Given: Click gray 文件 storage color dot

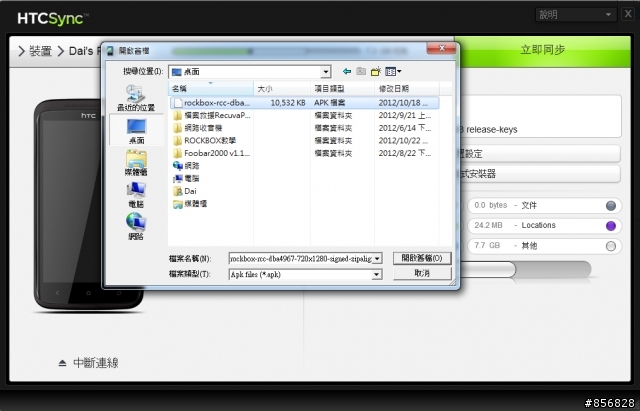Looking at the screenshot, I should coord(611,205).
